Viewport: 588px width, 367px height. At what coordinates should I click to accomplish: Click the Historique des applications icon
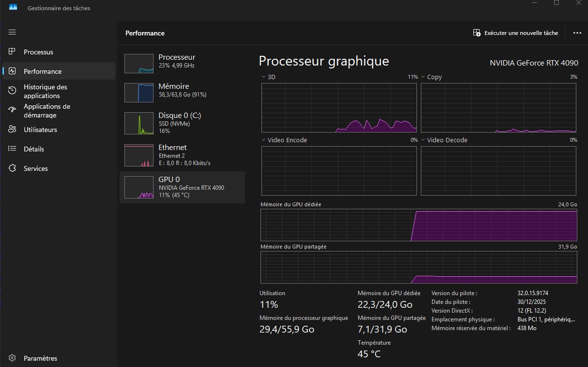point(13,91)
